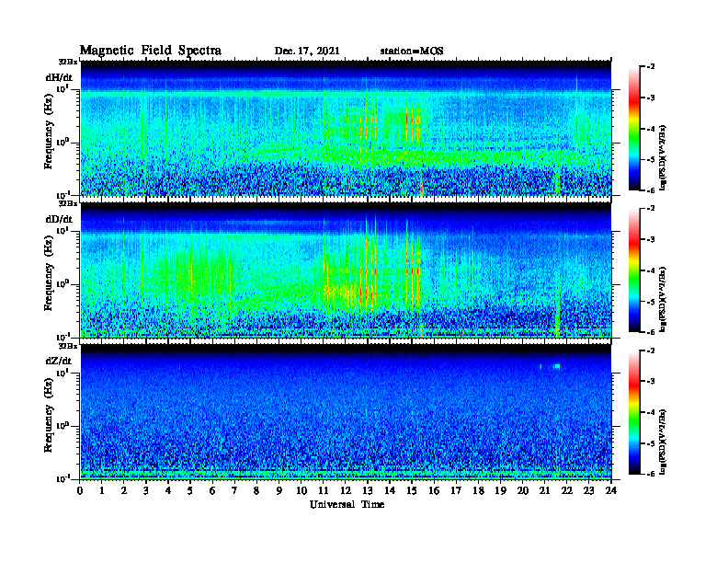Click the 10⁻¹ frequency tick of dD/dt panel
The width and height of the screenshot is (728, 563).
[x=62, y=336]
